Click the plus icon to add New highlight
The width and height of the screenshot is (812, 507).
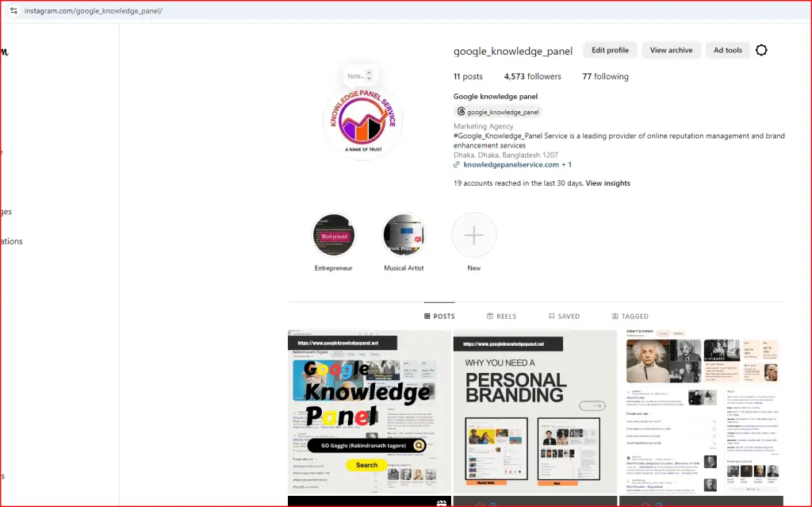coord(474,236)
